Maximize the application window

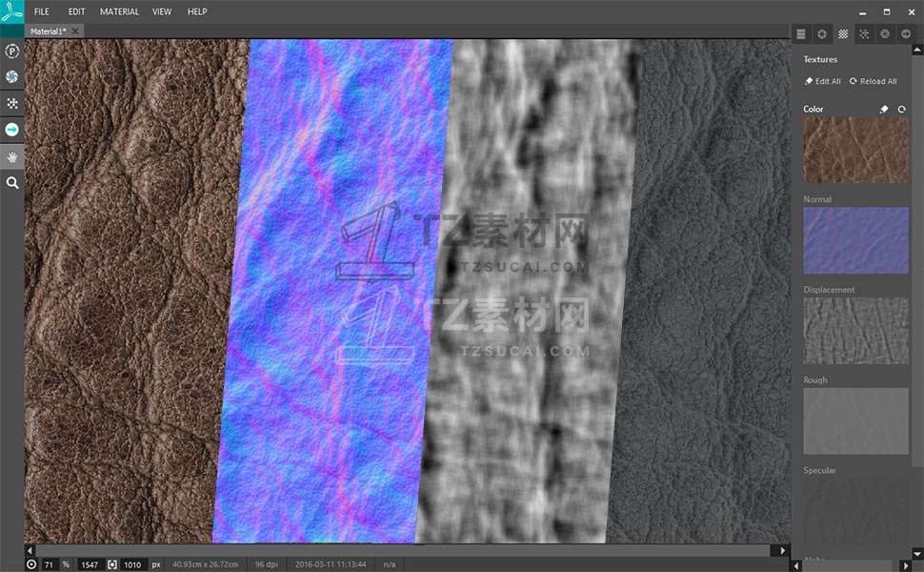click(887, 11)
